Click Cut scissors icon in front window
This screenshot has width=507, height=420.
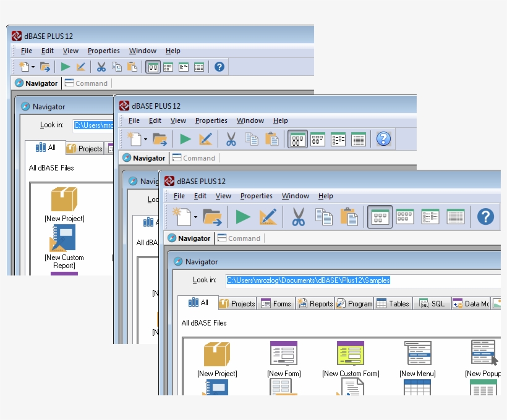pos(298,216)
